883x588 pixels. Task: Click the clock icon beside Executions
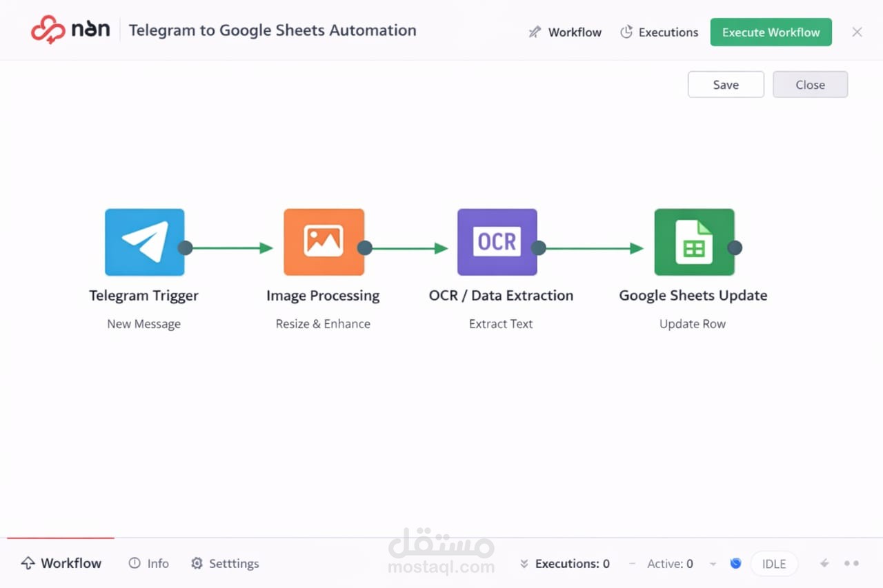626,32
